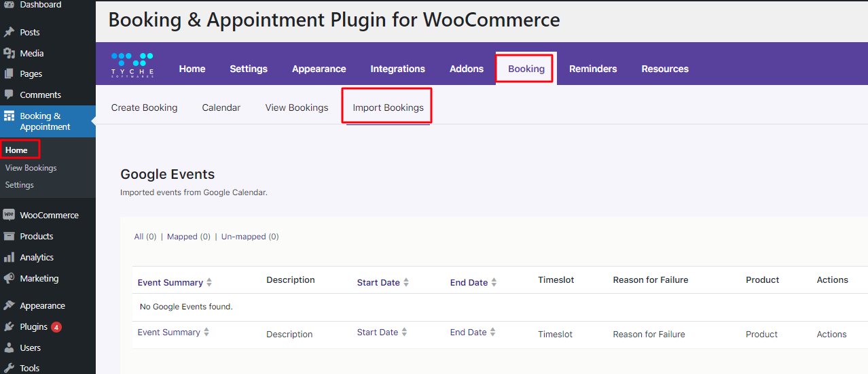
Task: Click the Marketing megaphone icon
Action: [x=9, y=278]
